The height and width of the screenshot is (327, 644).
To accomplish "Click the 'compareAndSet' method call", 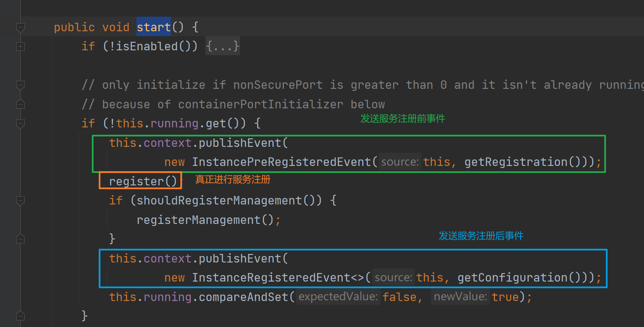I will 244,297.
